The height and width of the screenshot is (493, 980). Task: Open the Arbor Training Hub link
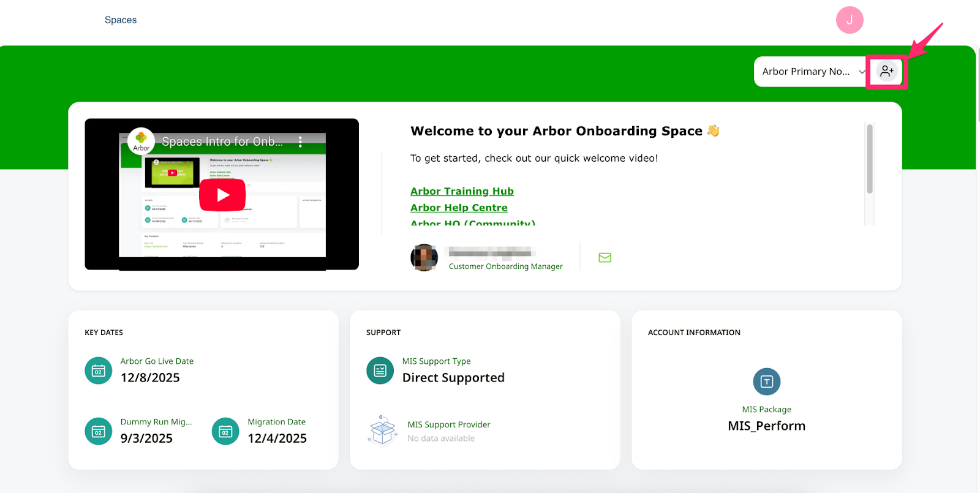(462, 191)
